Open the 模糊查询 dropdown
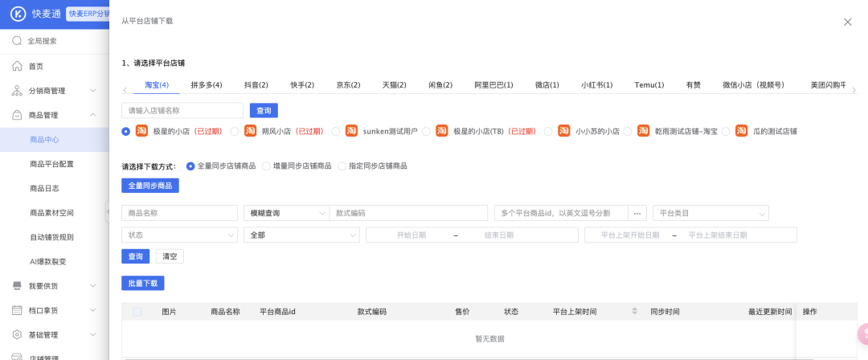 pos(287,213)
